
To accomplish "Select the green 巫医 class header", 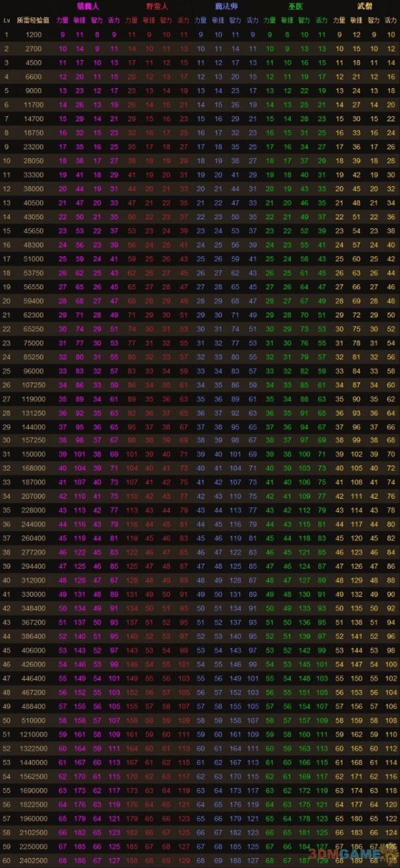I will coord(295,6).
